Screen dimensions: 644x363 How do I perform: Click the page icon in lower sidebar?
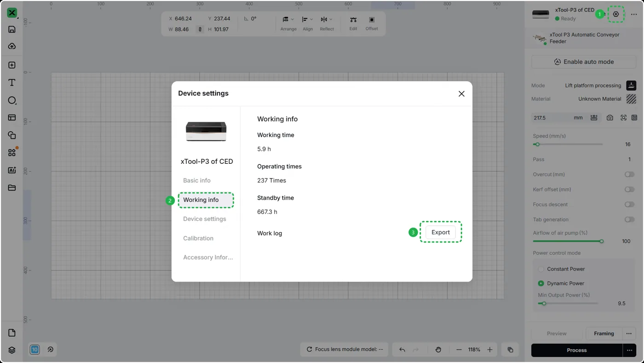tap(12, 333)
